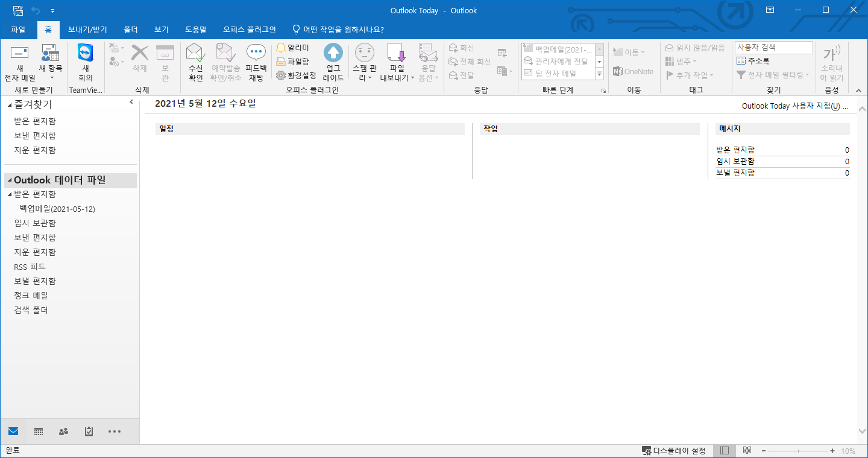The width and height of the screenshot is (868, 458).
Task: Switch to Normal view in status bar
Action: [x=725, y=451]
